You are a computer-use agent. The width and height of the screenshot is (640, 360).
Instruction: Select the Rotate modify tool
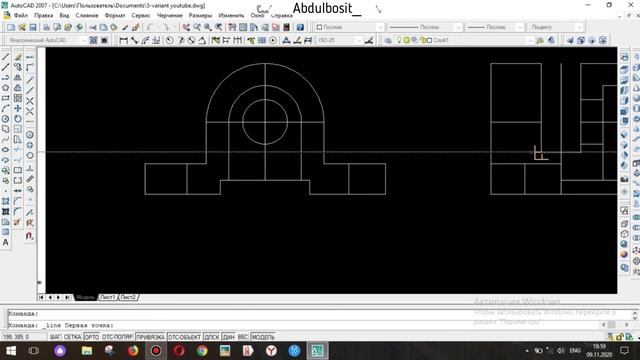pyautogui.click(x=18, y=119)
